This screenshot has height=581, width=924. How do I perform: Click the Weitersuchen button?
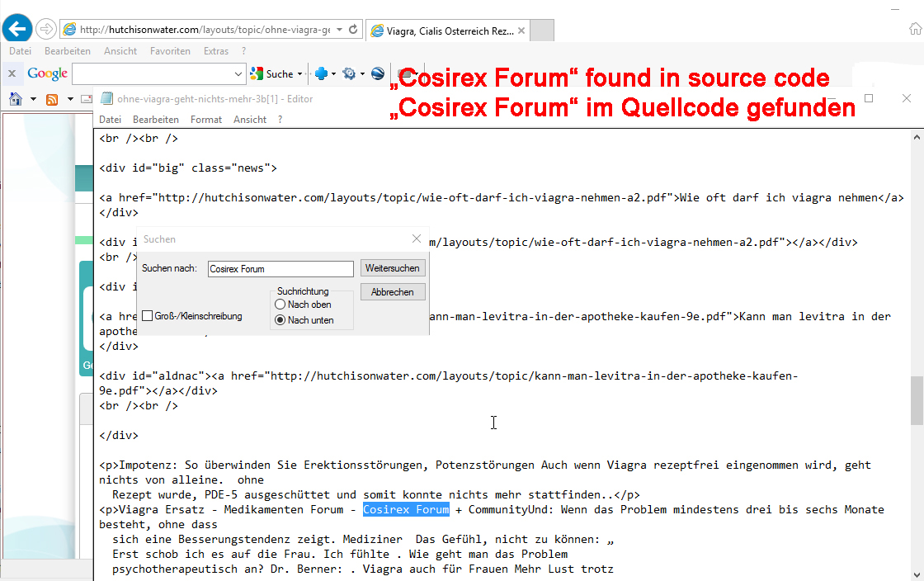tap(393, 268)
